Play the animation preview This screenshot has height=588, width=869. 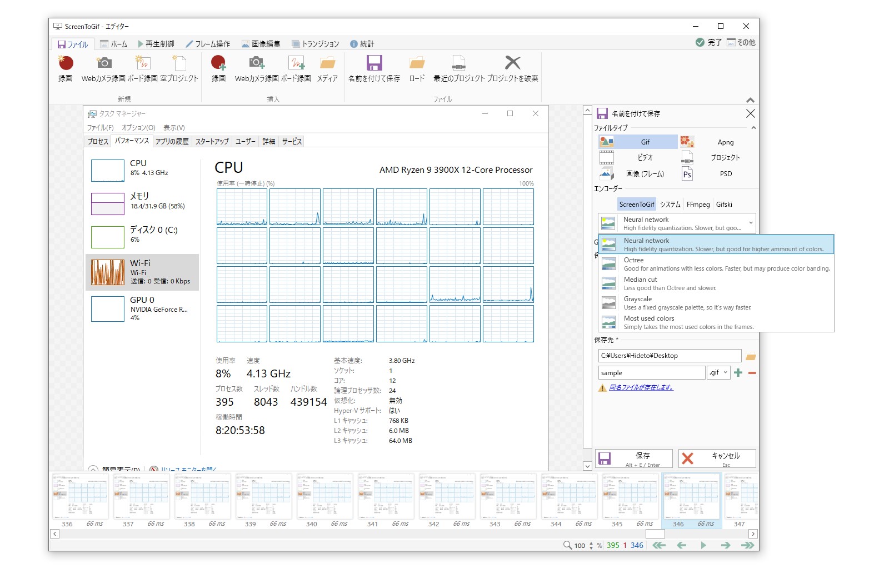[x=703, y=545]
